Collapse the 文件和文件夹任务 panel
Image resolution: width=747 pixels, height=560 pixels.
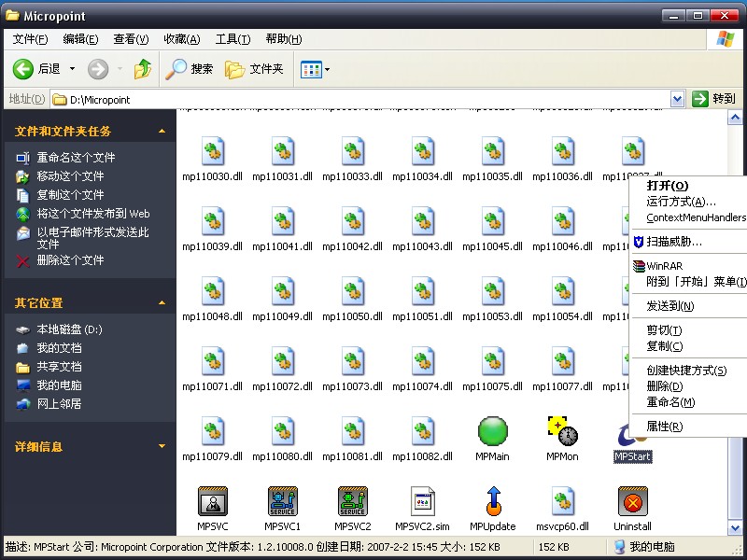162,131
